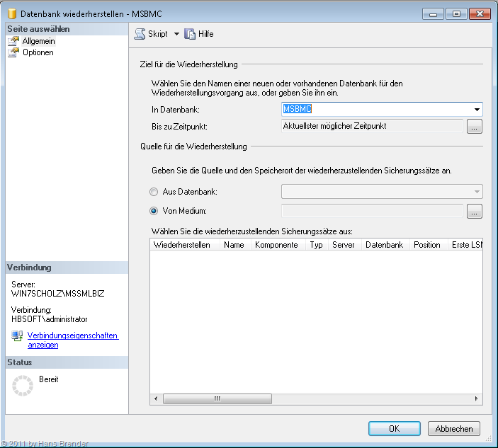Select the Allgemein page icon
This screenshot has height=448, width=498.
[x=13, y=42]
